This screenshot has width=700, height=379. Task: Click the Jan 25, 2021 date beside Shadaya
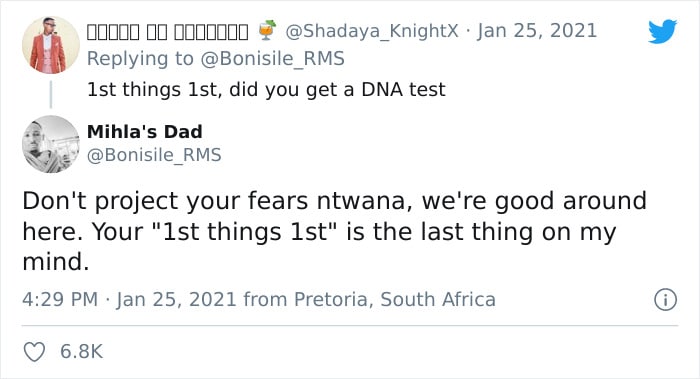point(537,31)
